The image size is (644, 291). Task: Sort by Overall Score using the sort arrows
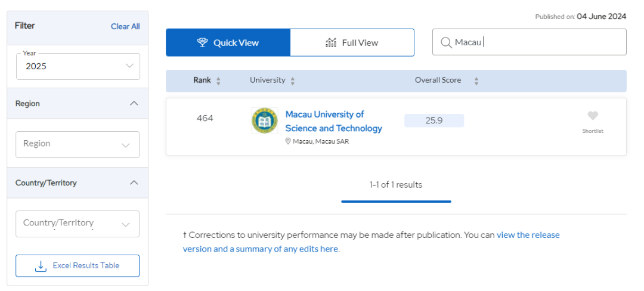[476, 81]
